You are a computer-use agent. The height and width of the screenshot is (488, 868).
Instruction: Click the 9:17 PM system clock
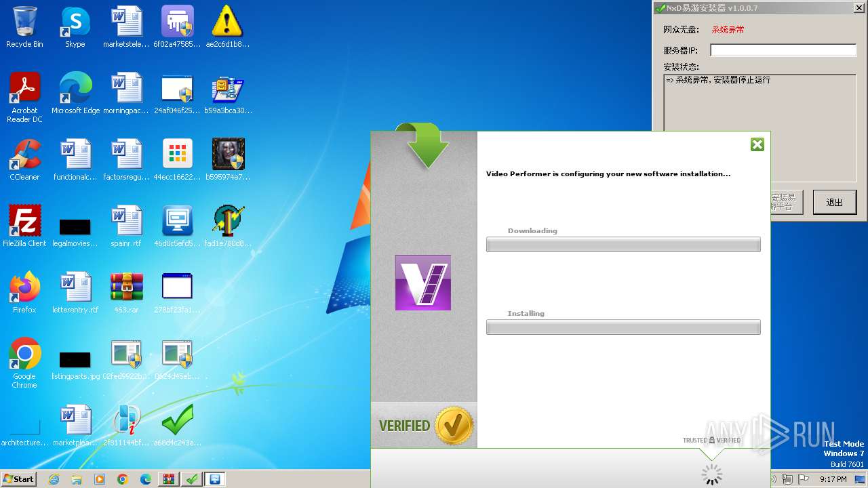(833, 479)
